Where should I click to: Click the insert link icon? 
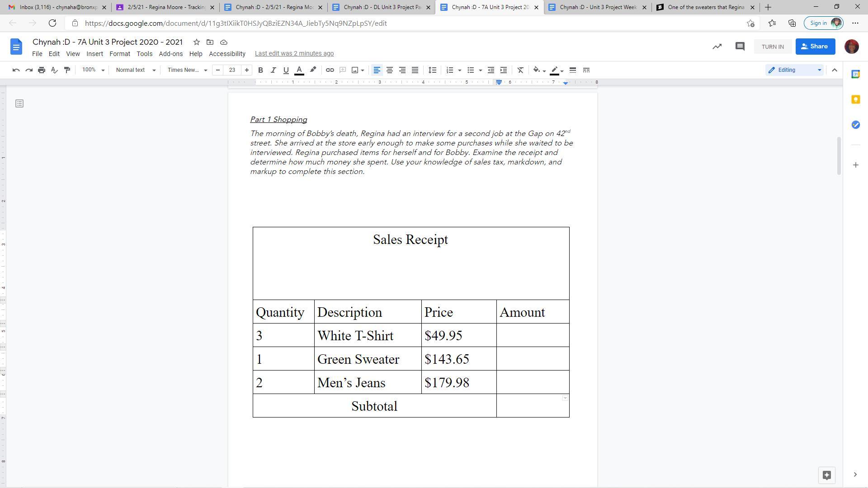tap(330, 70)
